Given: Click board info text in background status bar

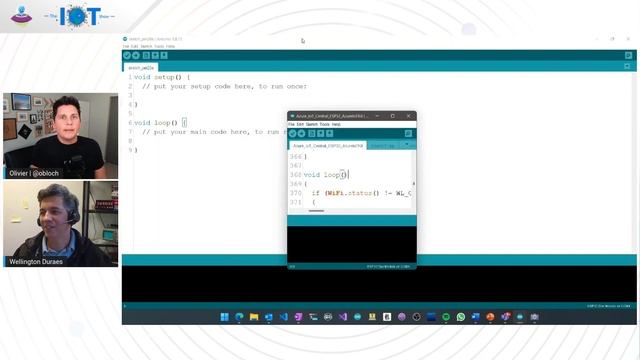Looking at the screenshot, I should click(609, 306).
